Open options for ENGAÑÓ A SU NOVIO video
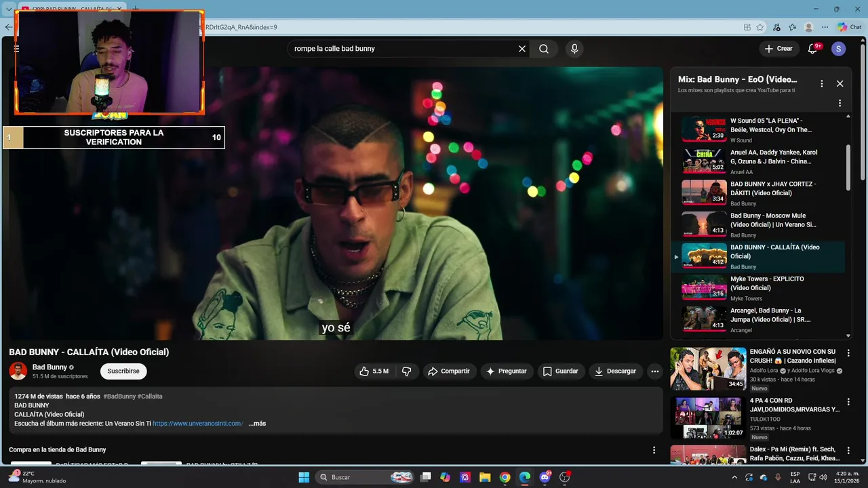The image size is (868, 488). point(848,353)
